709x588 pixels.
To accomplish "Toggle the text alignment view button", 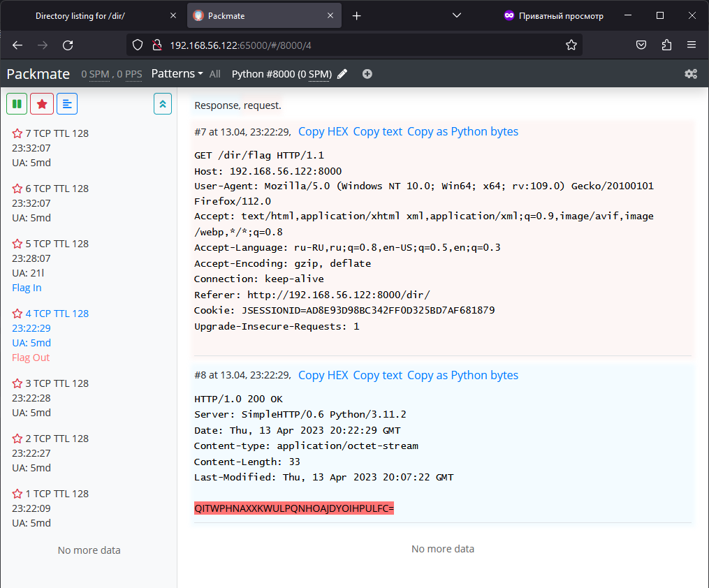I will click(67, 104).
